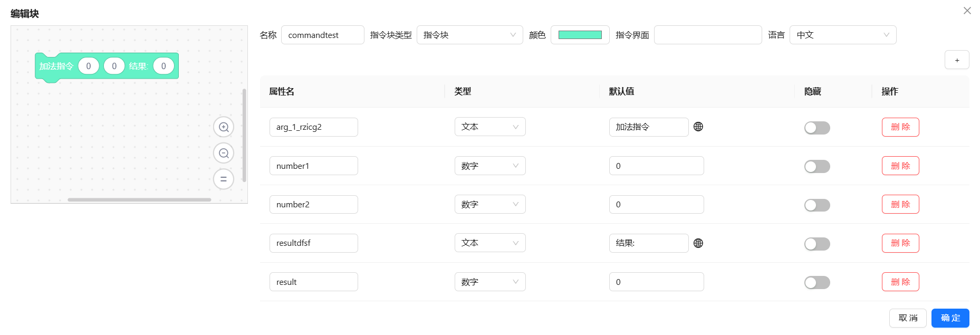Open translation globe for 加法指令 default value
Screen dimensions: 980x335
click(x=698, y=127)
